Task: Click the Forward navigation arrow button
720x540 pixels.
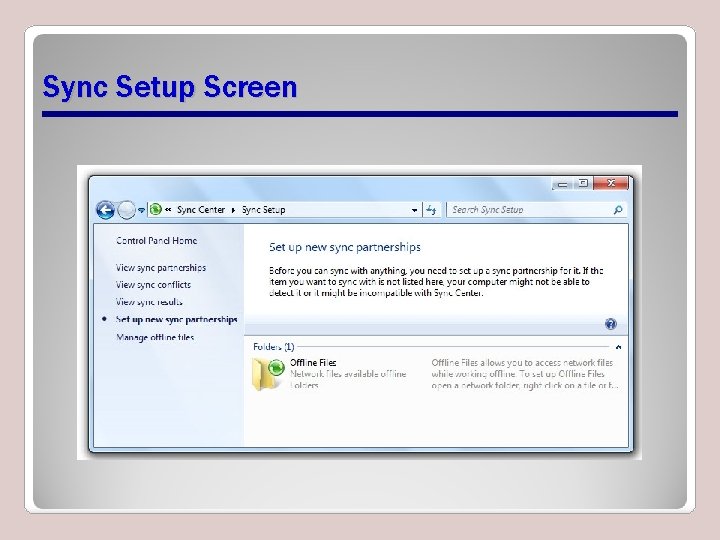Action: point(126,210)
